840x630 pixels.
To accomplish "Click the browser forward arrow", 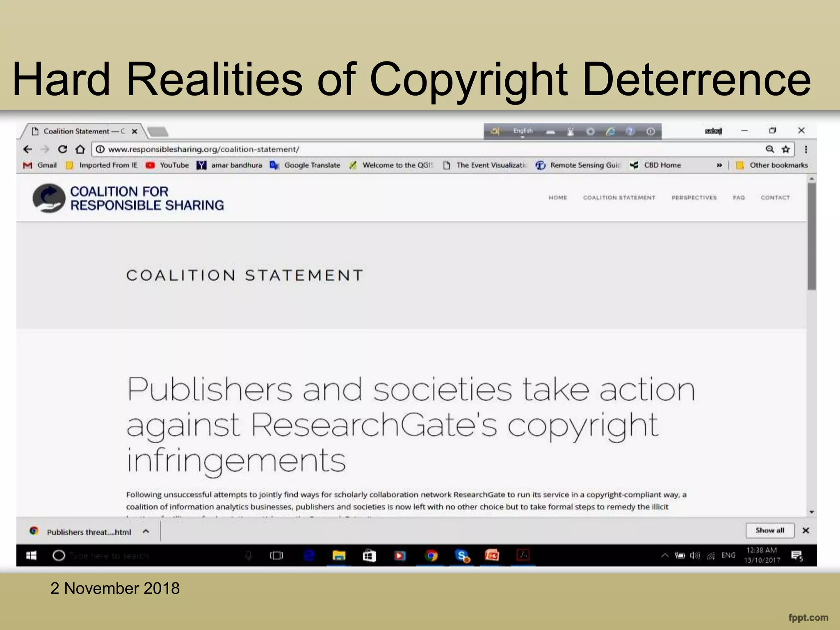I will (x=45, y=149).
